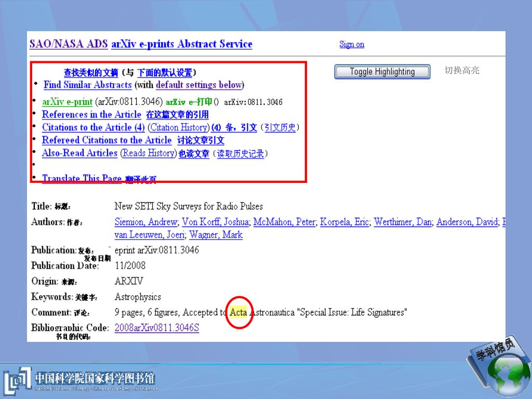Click the Chinese 下面的默认设置 link
This screenshot has height=399, width=532.
click(x=165, y=73)
